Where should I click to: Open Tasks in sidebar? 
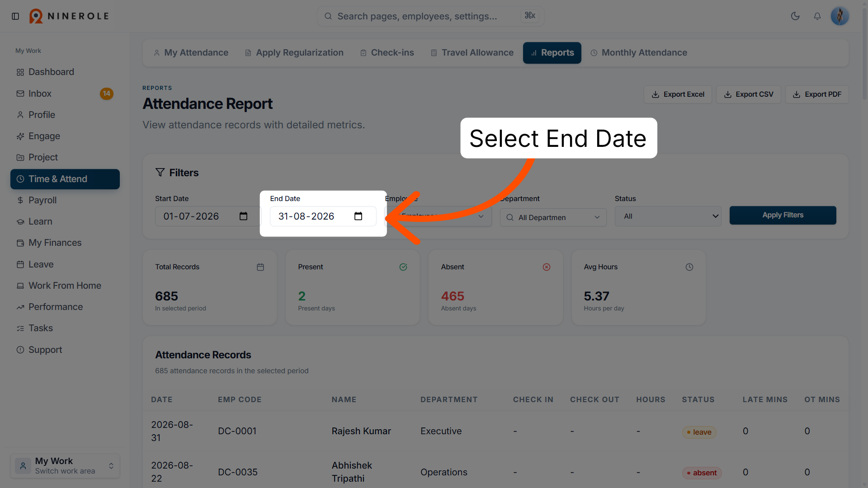point(65,328)
